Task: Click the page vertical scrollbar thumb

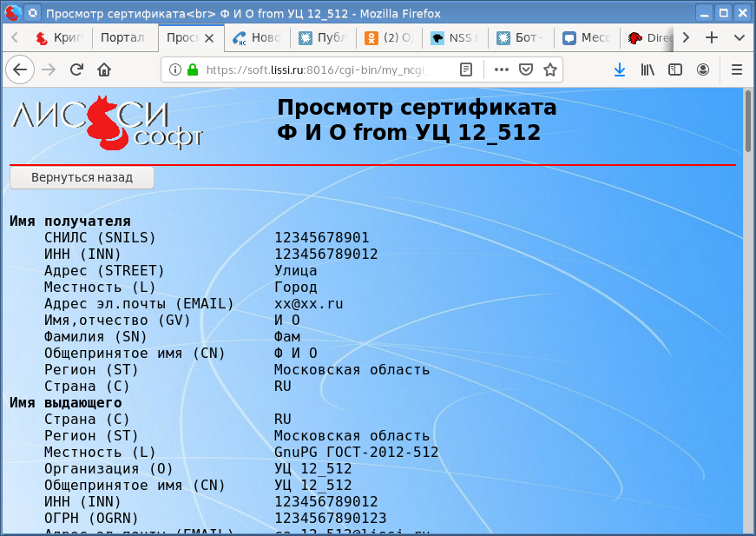Action: tap(748, 122)
